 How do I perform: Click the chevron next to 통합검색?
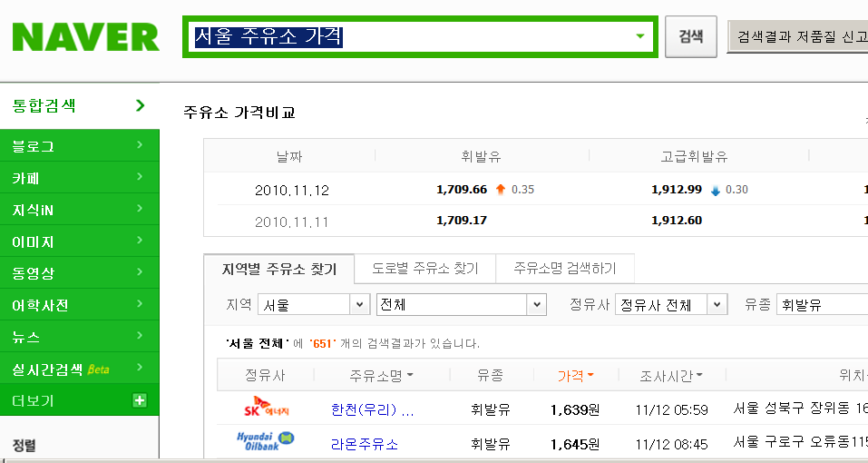tap(140, 105)
